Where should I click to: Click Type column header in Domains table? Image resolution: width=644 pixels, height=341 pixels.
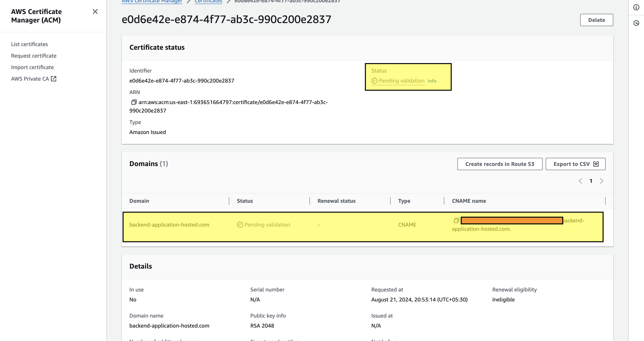point(404,201)
